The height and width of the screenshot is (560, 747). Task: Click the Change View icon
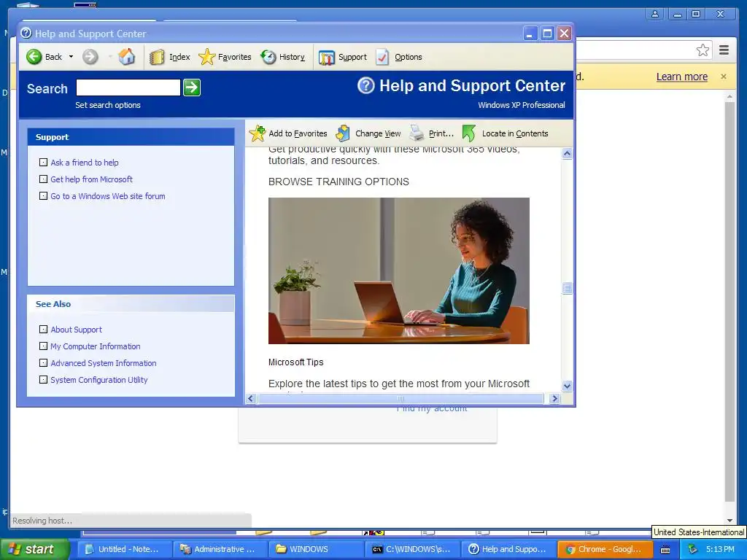pyautogui.click(x=343, y=133)
